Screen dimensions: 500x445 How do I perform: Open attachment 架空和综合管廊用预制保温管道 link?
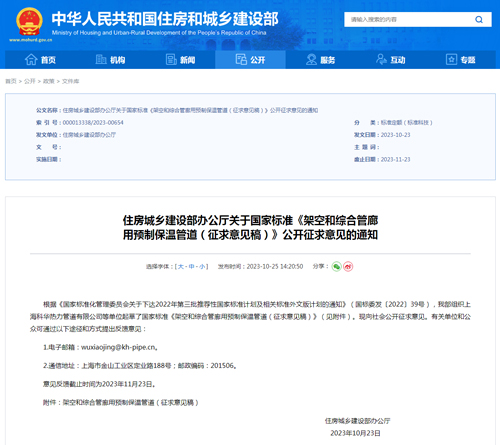click(x=131, y=403)
